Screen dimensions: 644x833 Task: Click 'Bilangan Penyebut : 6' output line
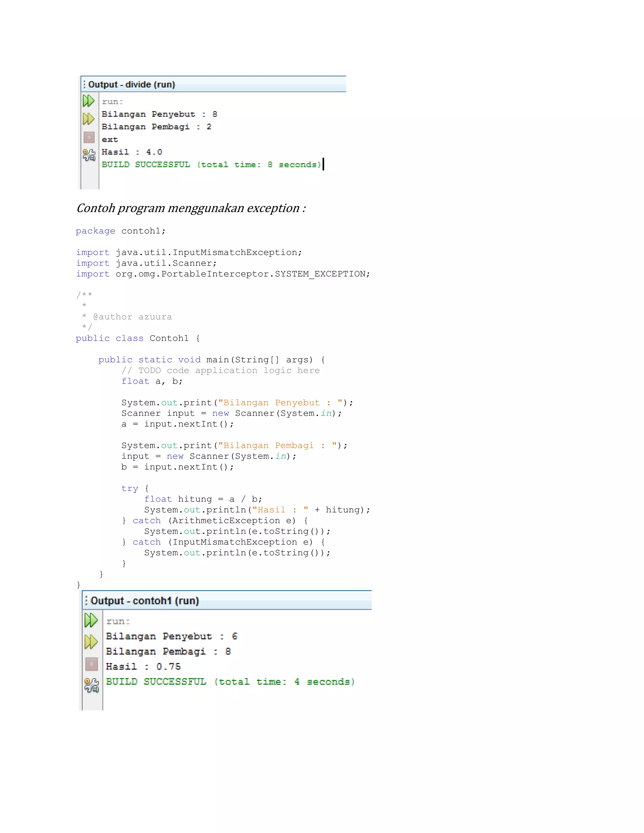pyautogui.click(x=172, y=636)
